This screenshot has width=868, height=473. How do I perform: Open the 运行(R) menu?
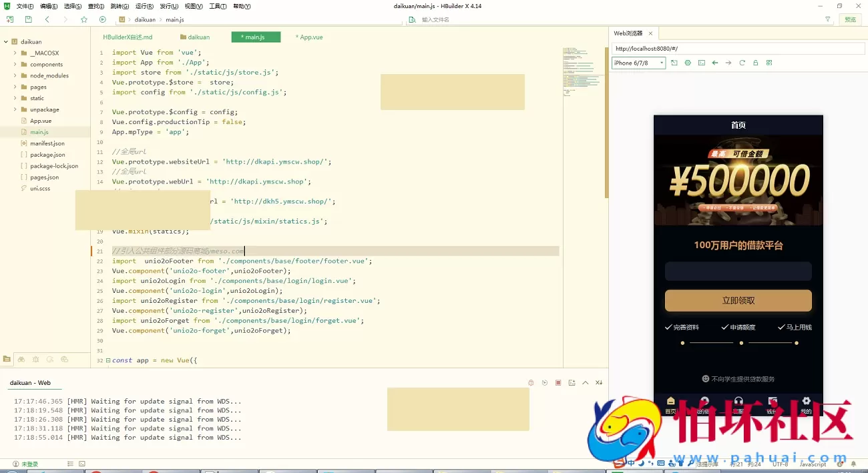[144, 6]
